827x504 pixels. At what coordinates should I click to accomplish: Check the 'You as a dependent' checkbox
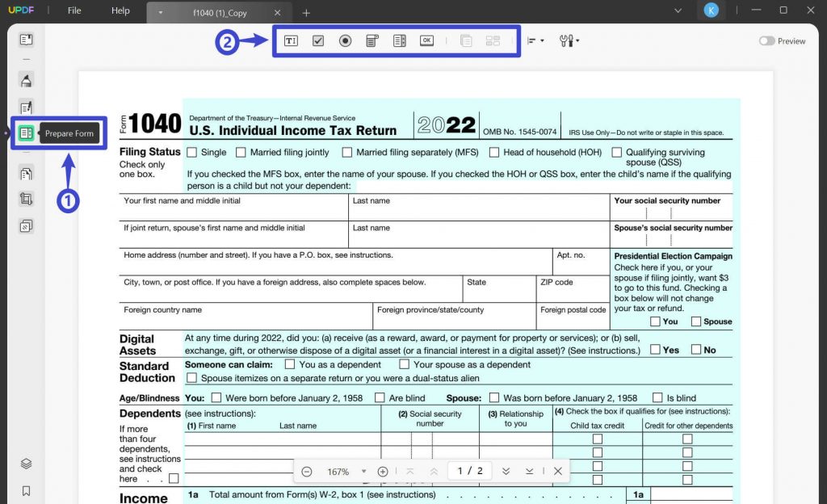coord(289,363)
